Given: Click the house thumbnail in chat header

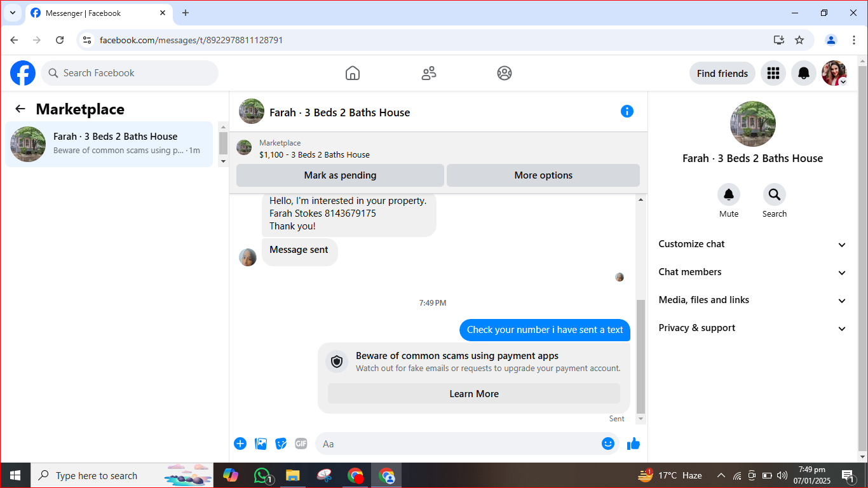Looking at the screenshot, I should tap(252, 111).
